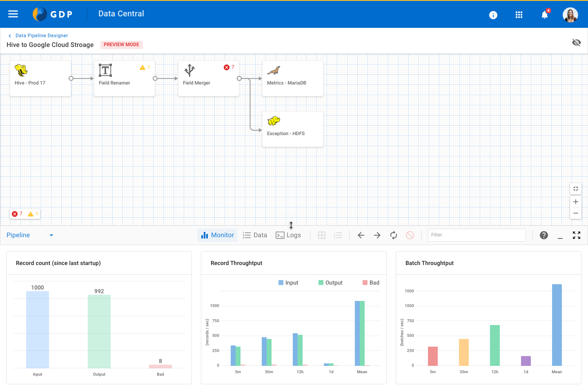Screen dimensions: 588x392
Task: Toggle Bad series in Record Throughput legend
Action: pos(371,283)
